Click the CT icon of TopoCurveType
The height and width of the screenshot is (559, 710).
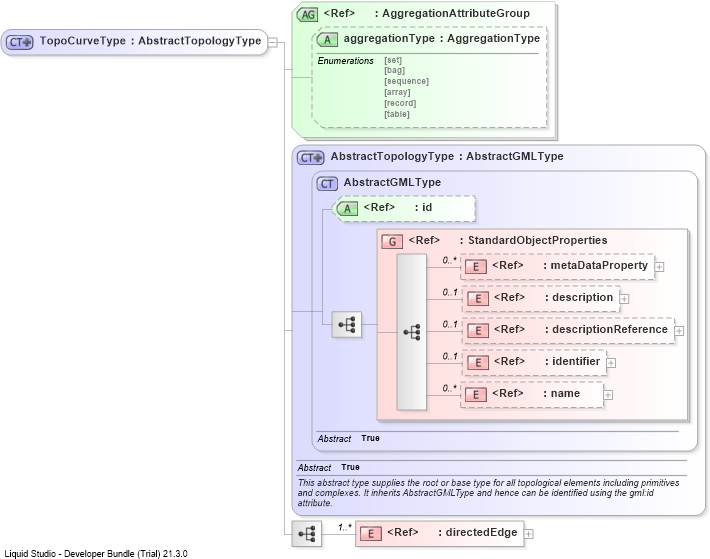(19, 42)
